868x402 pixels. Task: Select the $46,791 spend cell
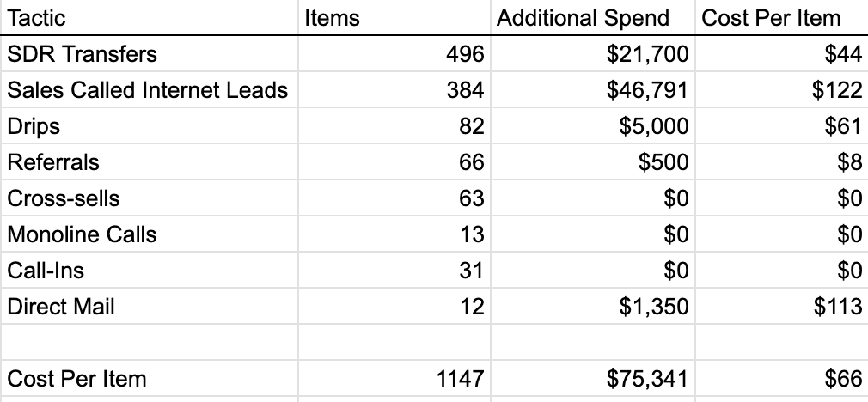tap(592, 89)
